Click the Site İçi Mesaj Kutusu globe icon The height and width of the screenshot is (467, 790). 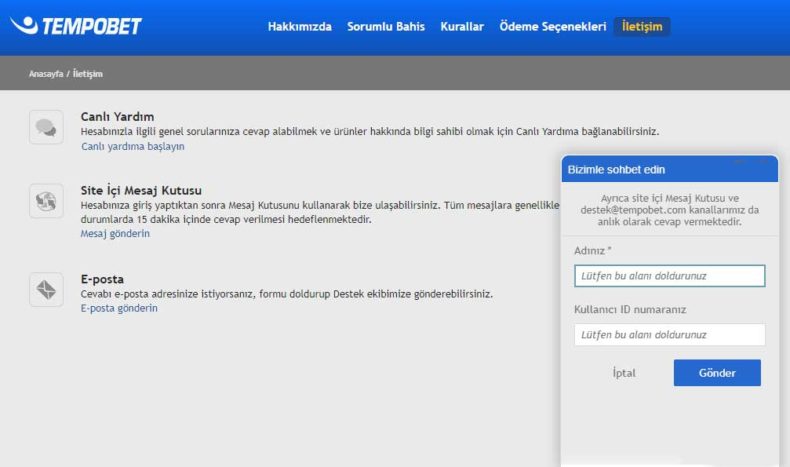pos(46,201)
